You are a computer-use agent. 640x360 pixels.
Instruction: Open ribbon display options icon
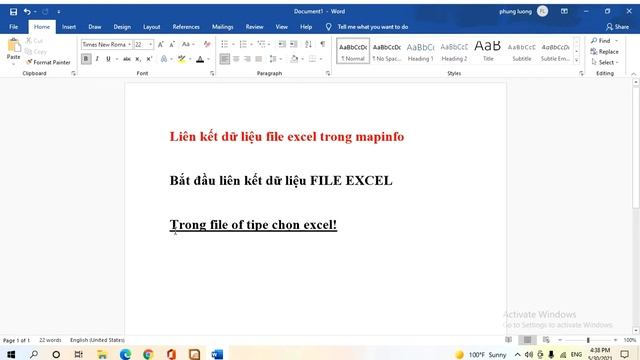click(564, 11)
